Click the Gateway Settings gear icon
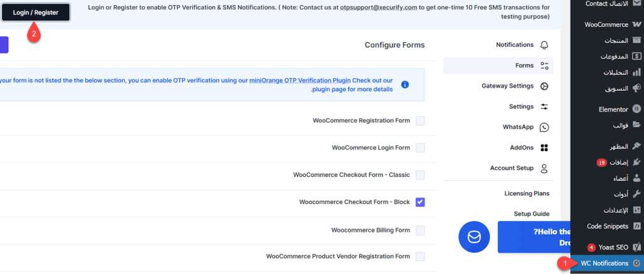644x274 pixels. [544, 86]
